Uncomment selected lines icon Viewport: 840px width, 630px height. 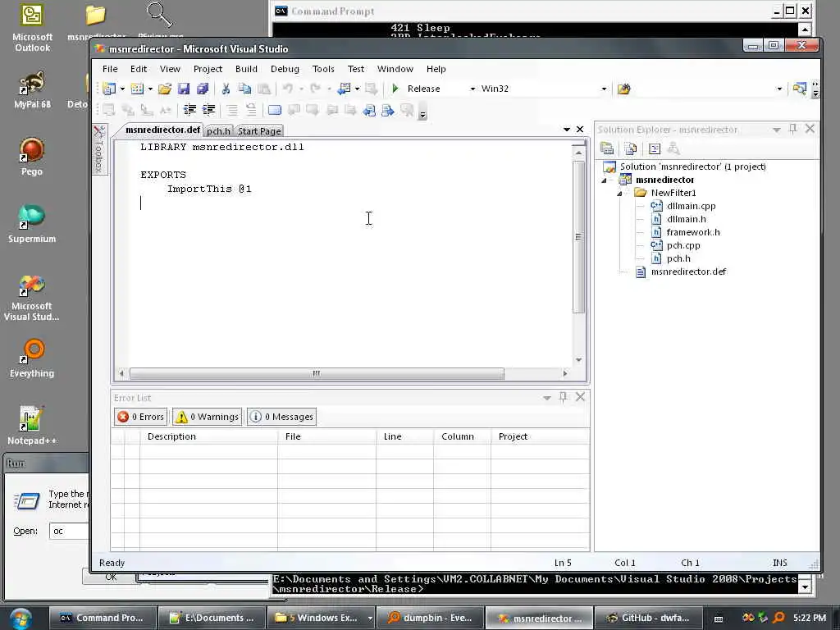click(x=251, y=111)
